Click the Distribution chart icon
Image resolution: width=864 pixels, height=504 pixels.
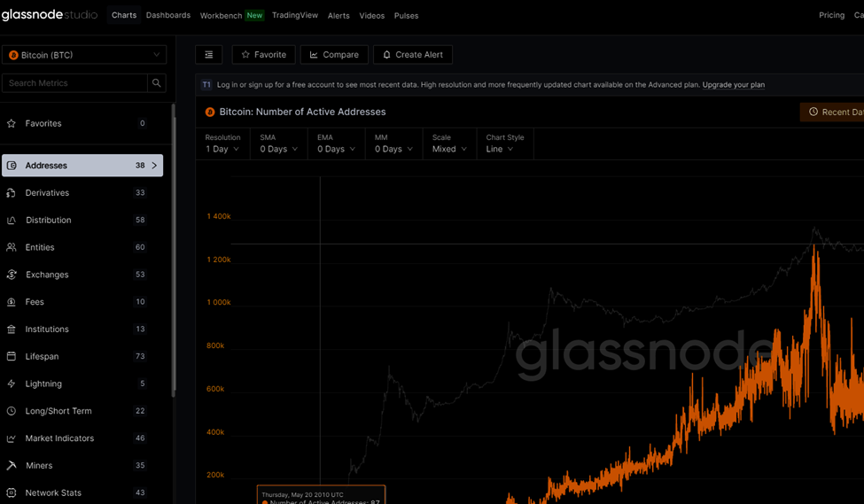click(x=11, y=220)
